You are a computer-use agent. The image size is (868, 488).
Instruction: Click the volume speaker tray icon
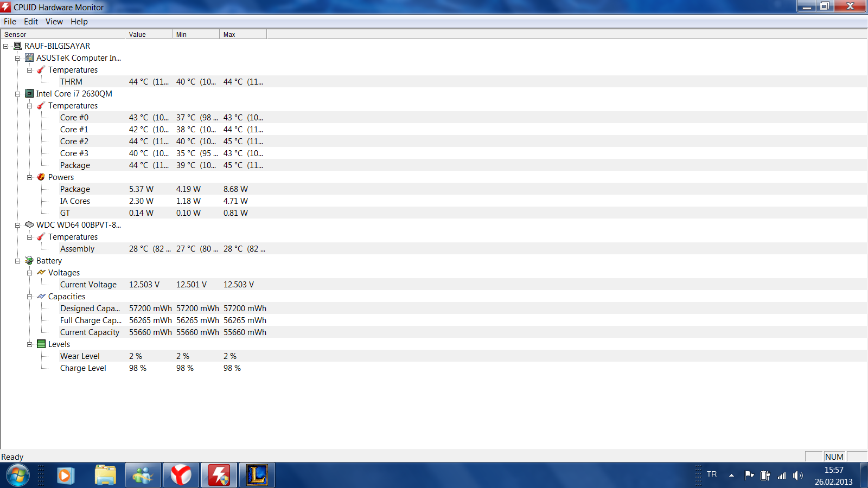(x=797, y=476)
